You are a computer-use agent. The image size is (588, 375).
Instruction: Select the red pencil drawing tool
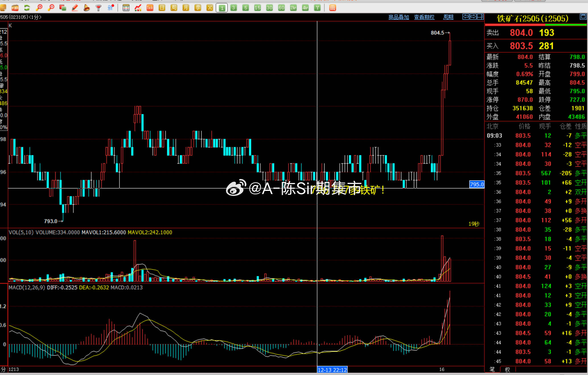[75, 8]
